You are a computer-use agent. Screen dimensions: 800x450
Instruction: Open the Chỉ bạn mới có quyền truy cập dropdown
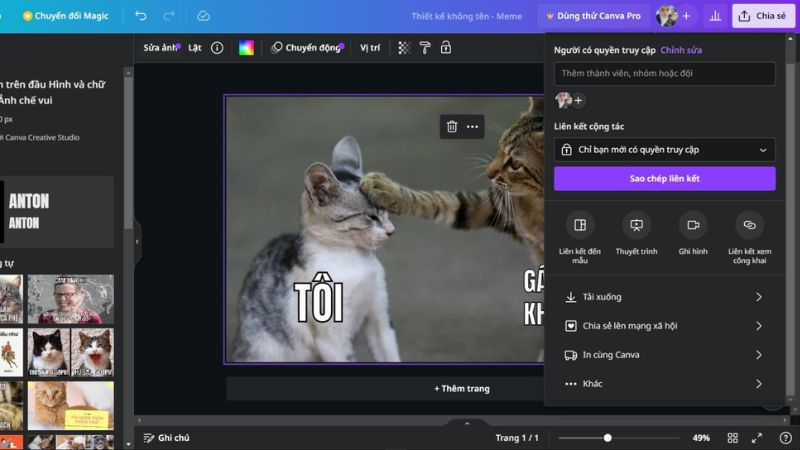tap(664, 150)
